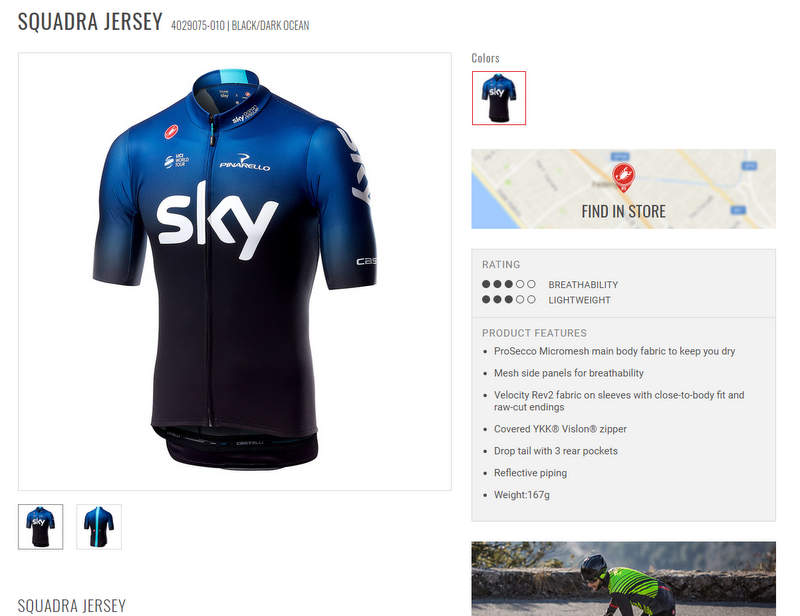800x616 pixels.
Task: Click the Lightweight rating dots
Action: pos(508,300)
